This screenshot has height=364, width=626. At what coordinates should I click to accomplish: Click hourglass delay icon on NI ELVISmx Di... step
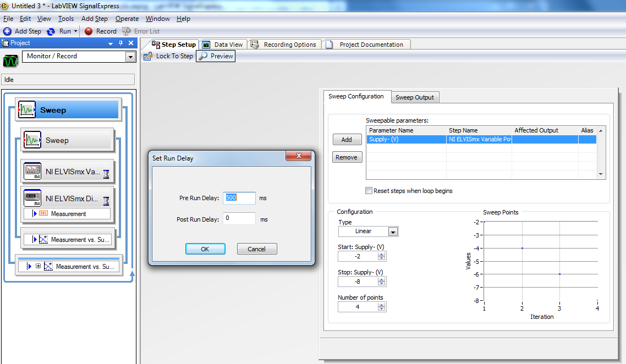pos(106,201)
